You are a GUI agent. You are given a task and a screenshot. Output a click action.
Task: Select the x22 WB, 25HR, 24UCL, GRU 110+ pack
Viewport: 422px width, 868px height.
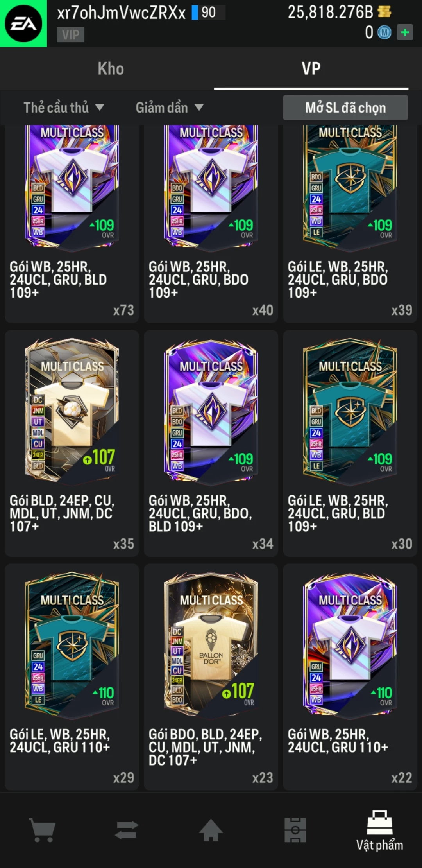tap(350, 677)
